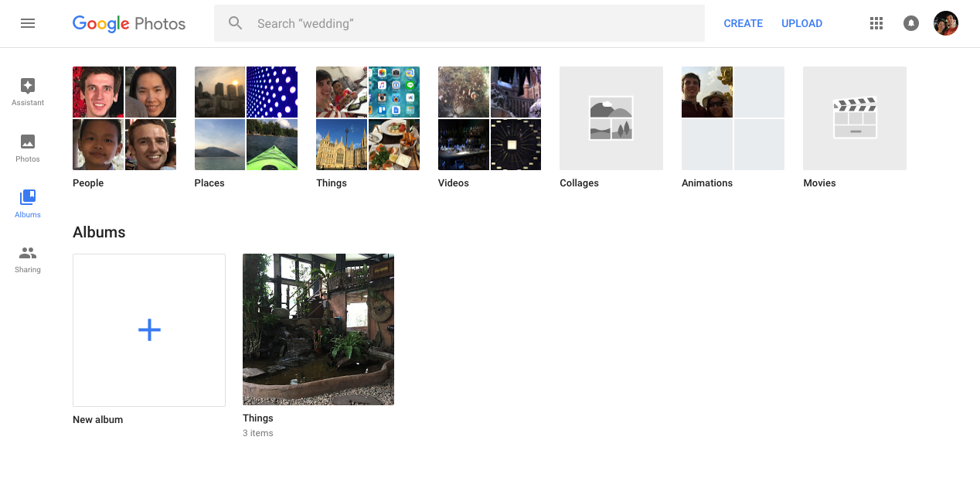Focus the Search "wedding" field
The height and width of the screenshot is (488, 980).
pyautogui.click(x=459, y=23)
